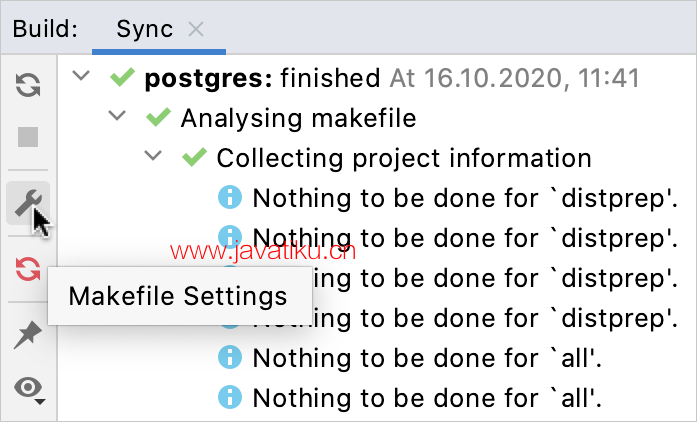Open the eye view options dropdown
The image size is (698, 423).
click(x=29, y=389)
